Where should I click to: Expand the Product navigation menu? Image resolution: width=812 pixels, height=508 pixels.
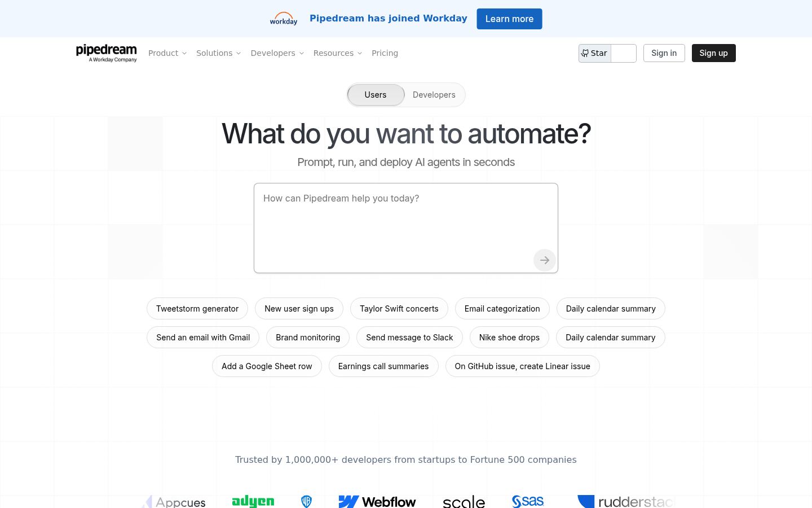click(x=167, y=53)
